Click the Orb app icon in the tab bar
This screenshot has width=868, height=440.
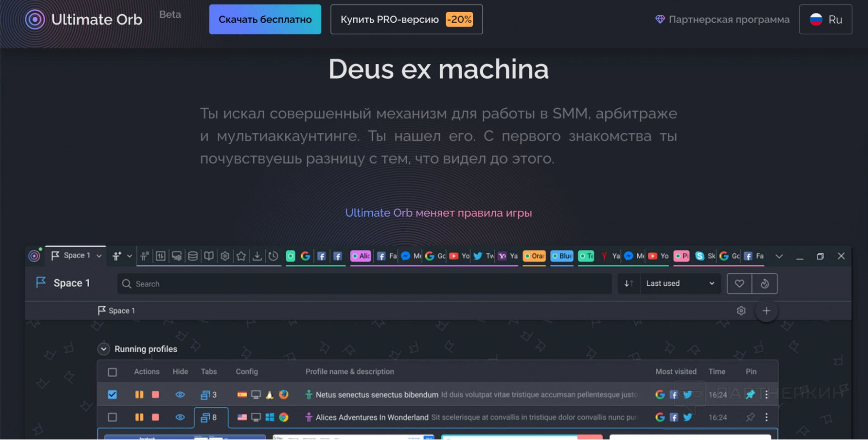point(34,256)
